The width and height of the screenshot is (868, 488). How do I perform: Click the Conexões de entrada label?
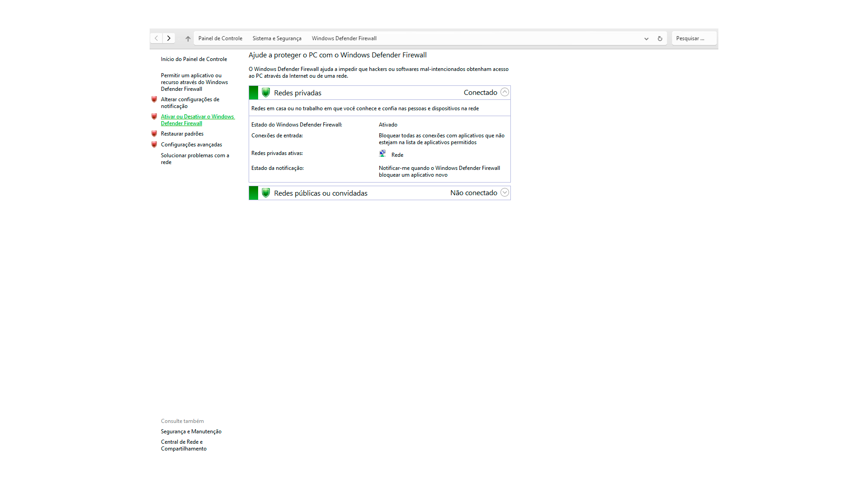tap(277, 136)
